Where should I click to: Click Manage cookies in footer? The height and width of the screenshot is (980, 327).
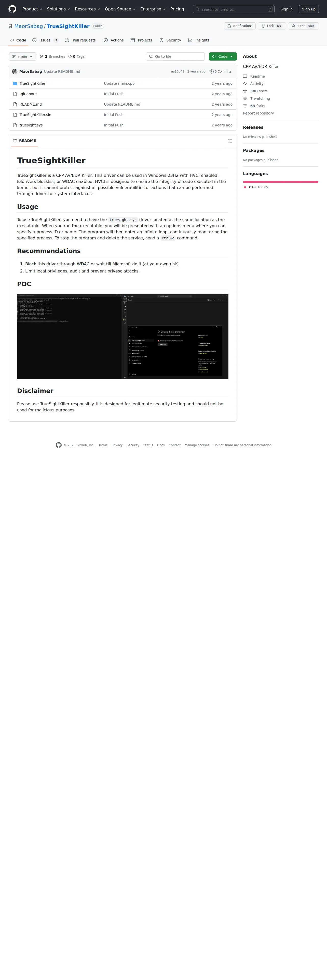pyautogui.click(x=197, y=445)
